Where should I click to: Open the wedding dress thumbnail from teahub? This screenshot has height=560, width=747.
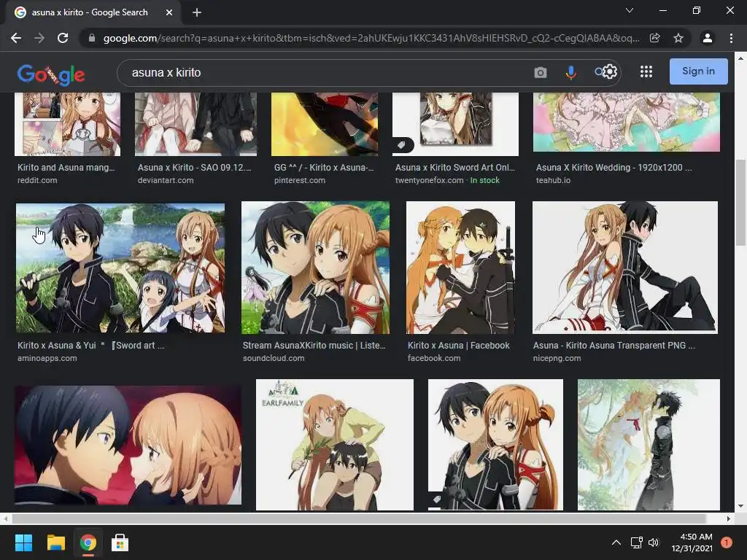(x=627, y=122)
